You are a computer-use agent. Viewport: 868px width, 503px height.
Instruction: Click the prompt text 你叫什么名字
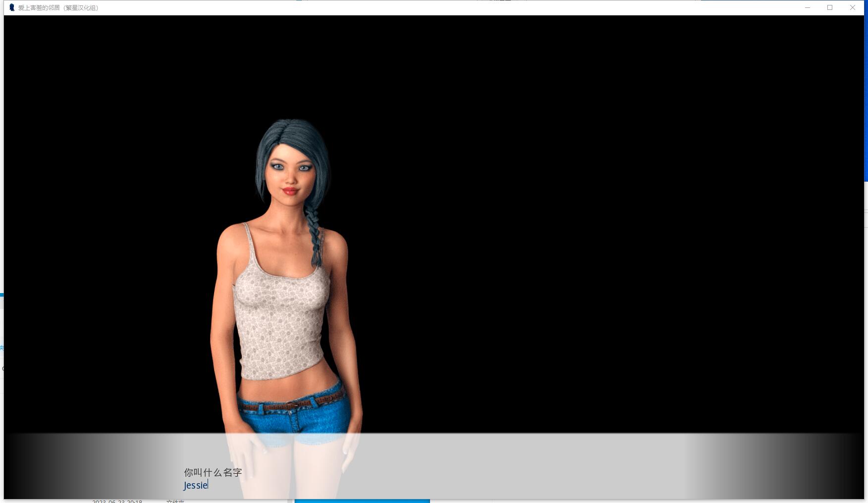pos(213,472)
